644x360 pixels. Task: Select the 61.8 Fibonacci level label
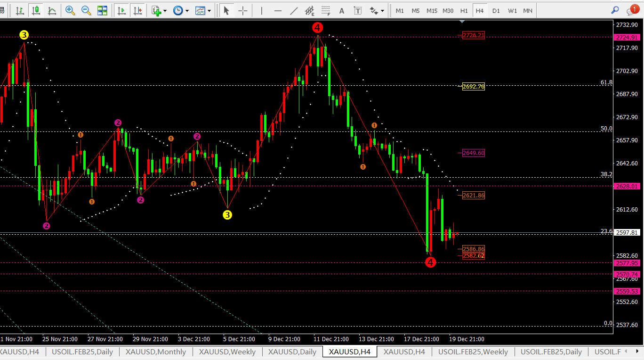point(606,82)
